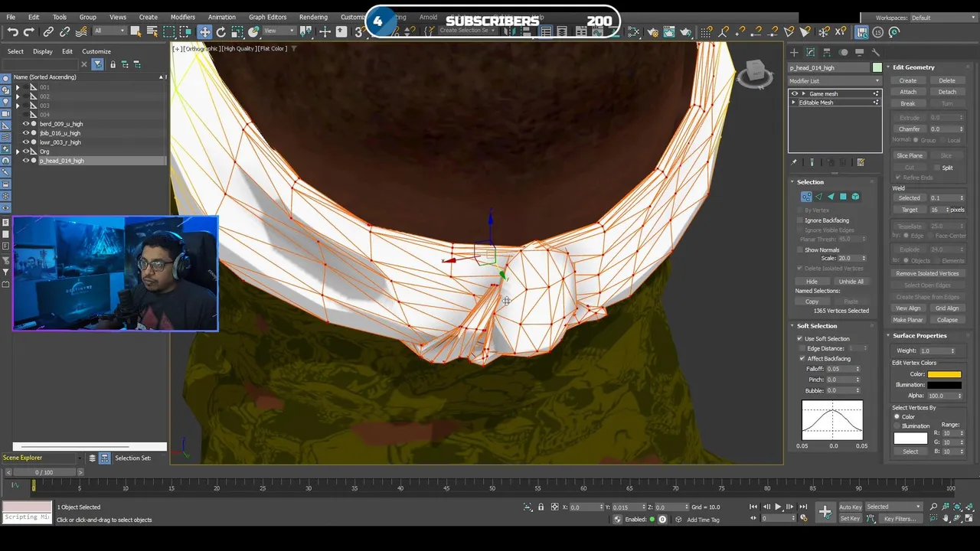Open the Motion tab in command panel

pyautogui.click(x=843, y=52)
